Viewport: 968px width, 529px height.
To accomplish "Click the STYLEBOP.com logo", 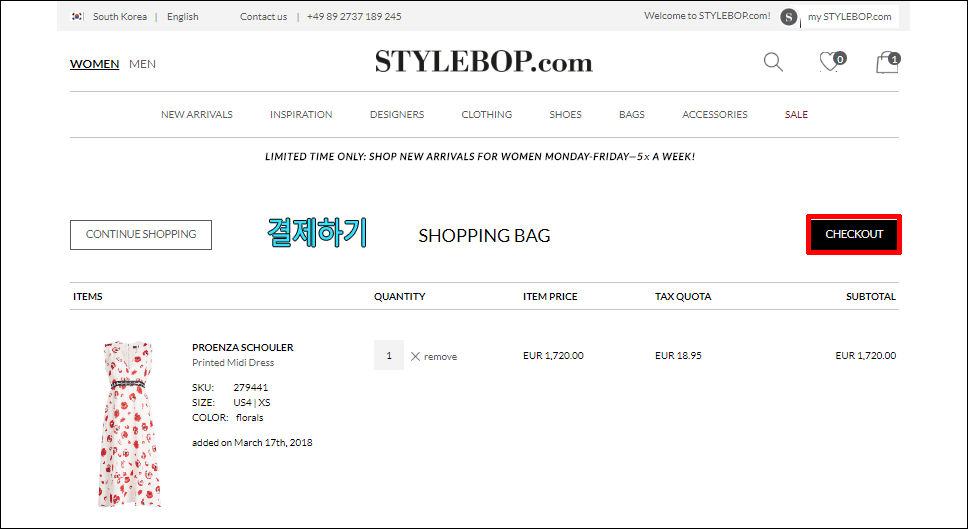I will [483, 62].
